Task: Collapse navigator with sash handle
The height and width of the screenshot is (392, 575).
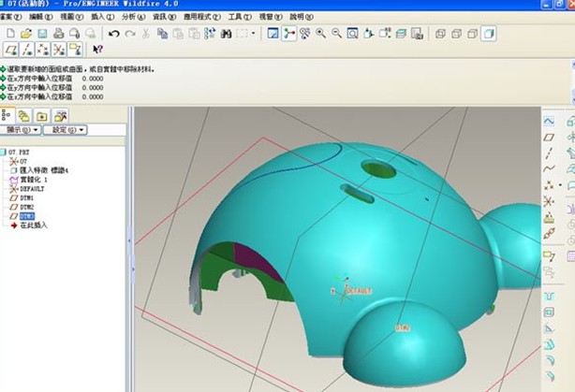Action: [130, 241]
